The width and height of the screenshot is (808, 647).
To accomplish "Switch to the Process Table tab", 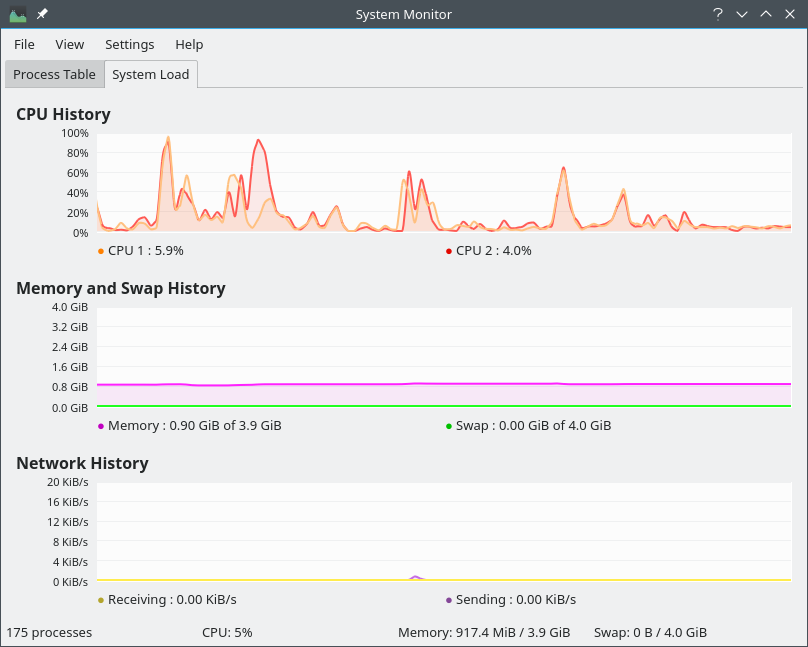I will 54,74.
